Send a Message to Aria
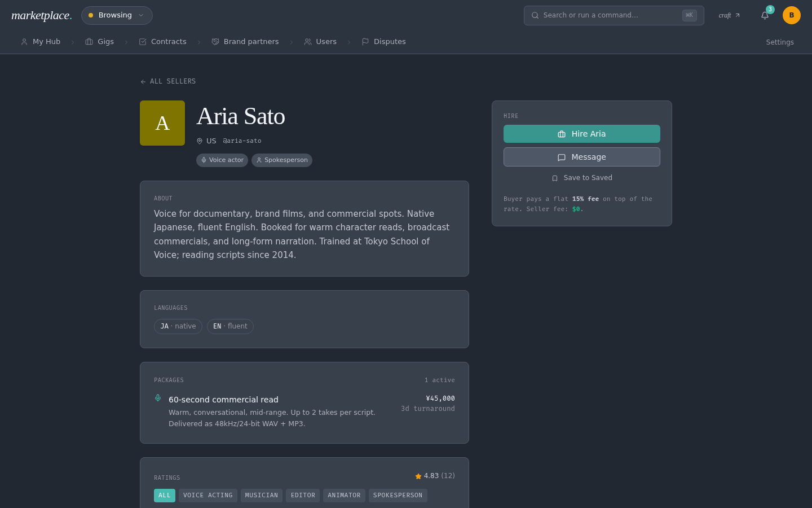812x508 pixels. click(582, 157)
